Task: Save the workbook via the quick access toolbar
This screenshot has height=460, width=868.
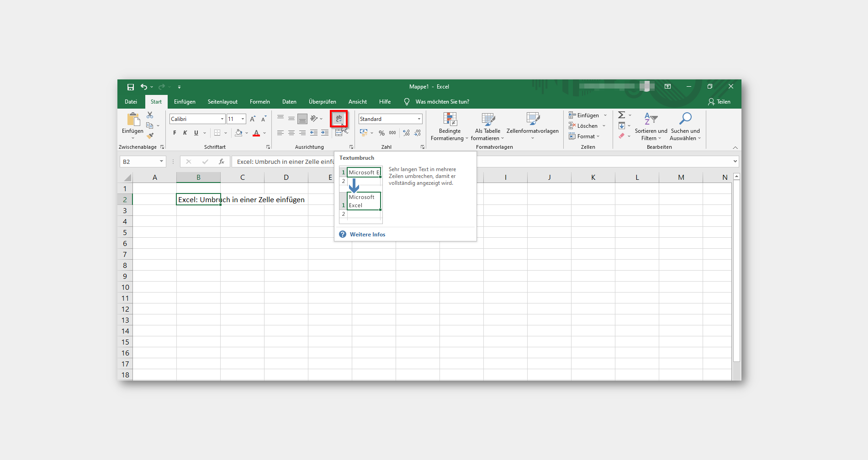Action: tap(130, 87)
